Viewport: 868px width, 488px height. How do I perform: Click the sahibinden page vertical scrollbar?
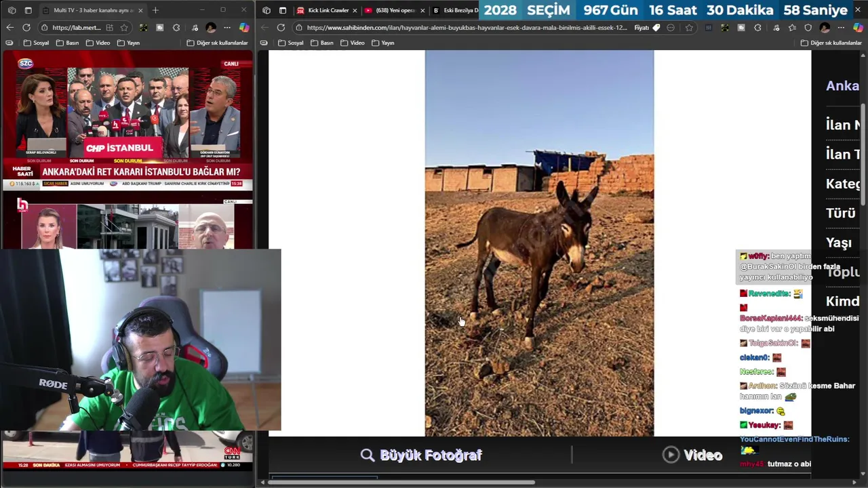863,154
